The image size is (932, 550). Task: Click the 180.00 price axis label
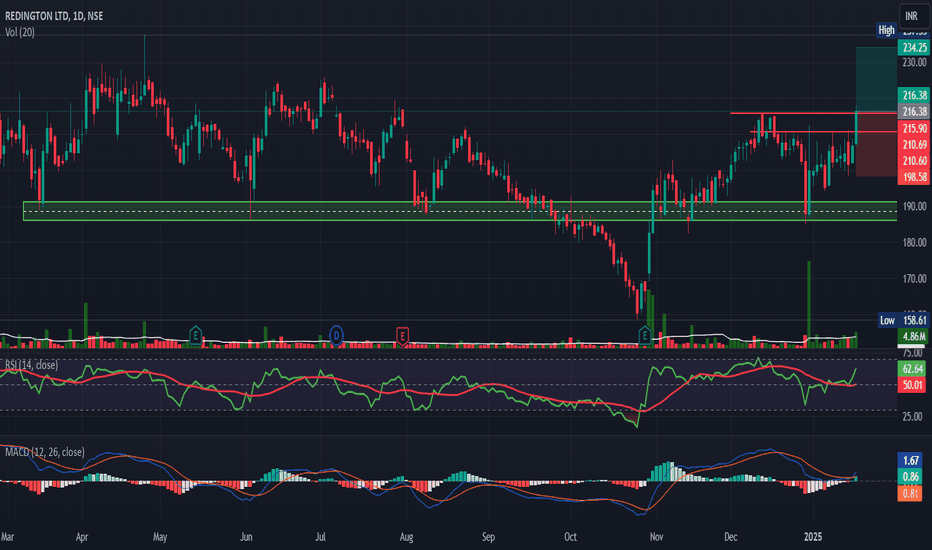pyautogui.click(x=914, y=242)
